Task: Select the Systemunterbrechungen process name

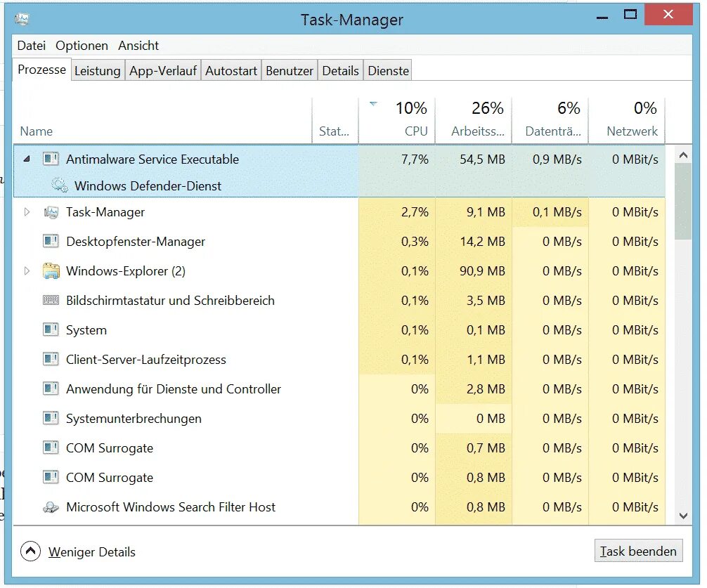Action: coord(134,419)
